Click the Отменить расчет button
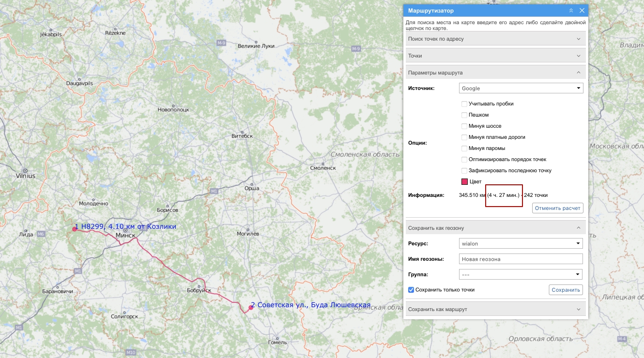The width and height of the screenshot is (644, 358). [x=557, y=208]
